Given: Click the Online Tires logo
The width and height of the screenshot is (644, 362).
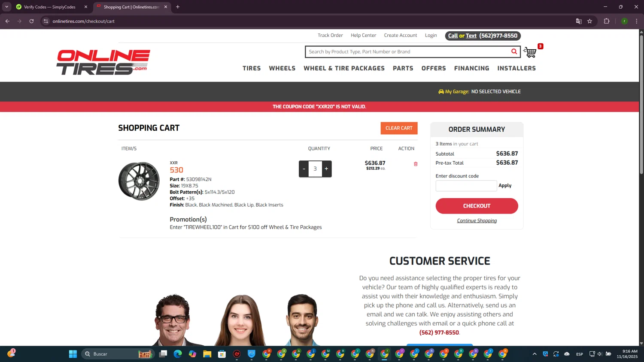Looking at the screenshot, I should coord(103,62).
